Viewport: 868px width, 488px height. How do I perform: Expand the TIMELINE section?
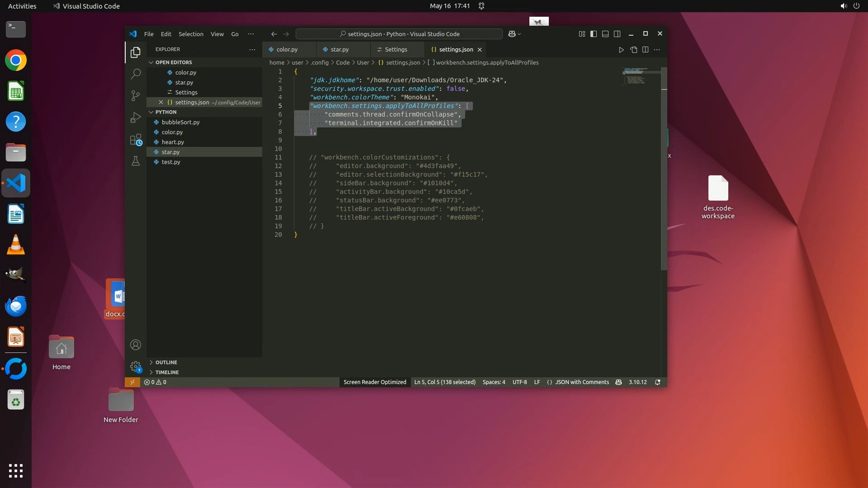click(167, 372)
